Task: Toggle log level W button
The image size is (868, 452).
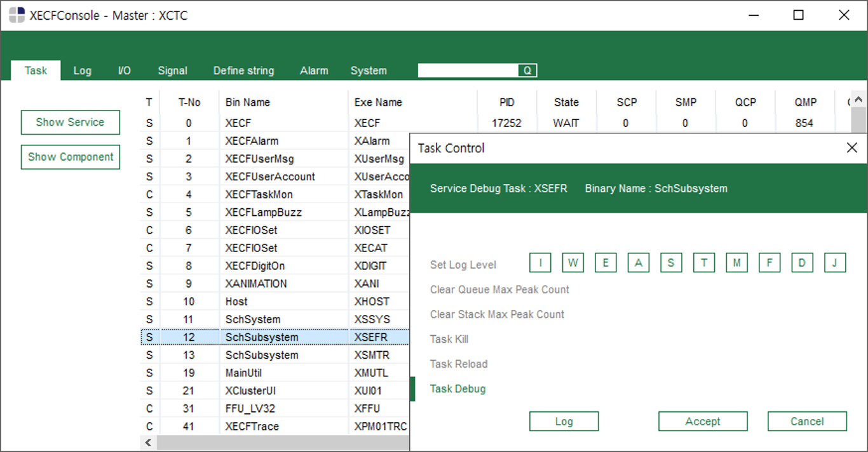Action: (573, 263)
